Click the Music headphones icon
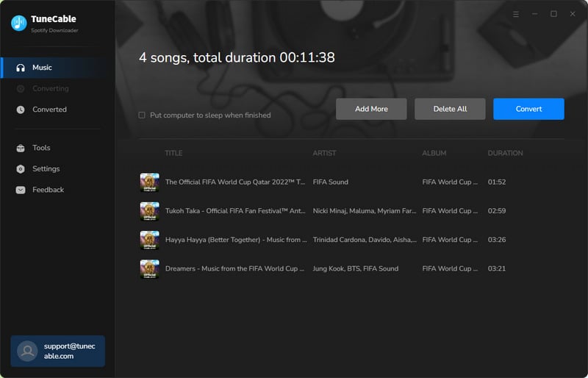 pyautogui.click(x=21, y=68)
